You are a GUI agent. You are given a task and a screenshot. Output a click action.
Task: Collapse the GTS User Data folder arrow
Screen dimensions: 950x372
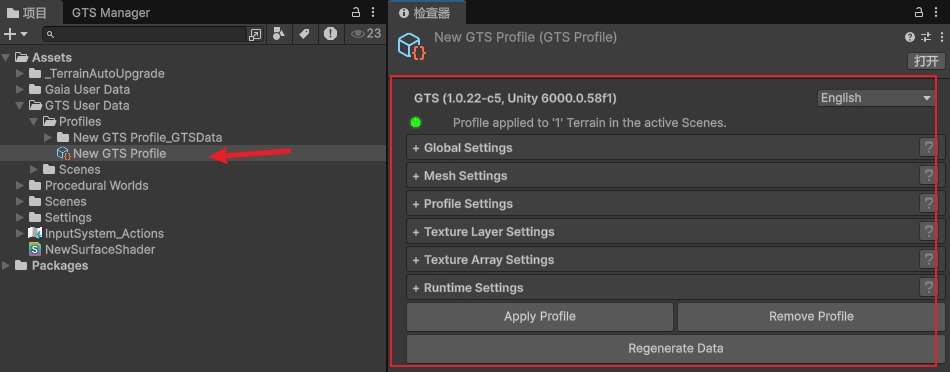20,105
